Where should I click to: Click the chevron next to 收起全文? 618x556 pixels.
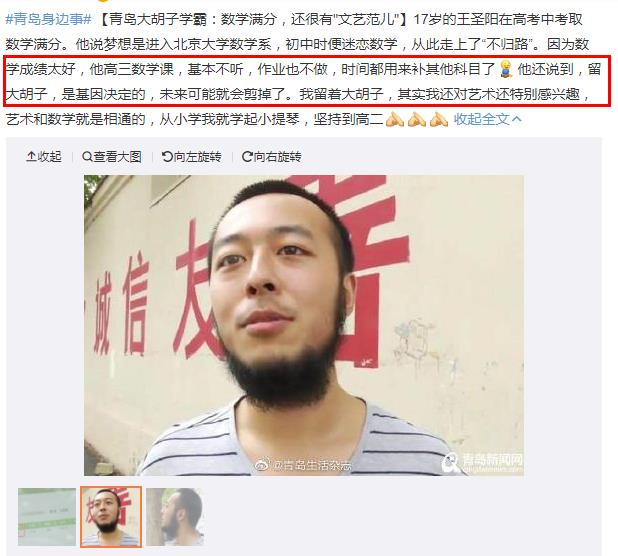(x=517, y=119)
